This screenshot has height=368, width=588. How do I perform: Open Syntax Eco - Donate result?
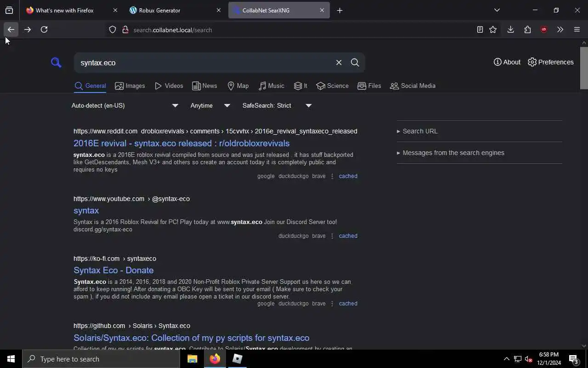113,270
